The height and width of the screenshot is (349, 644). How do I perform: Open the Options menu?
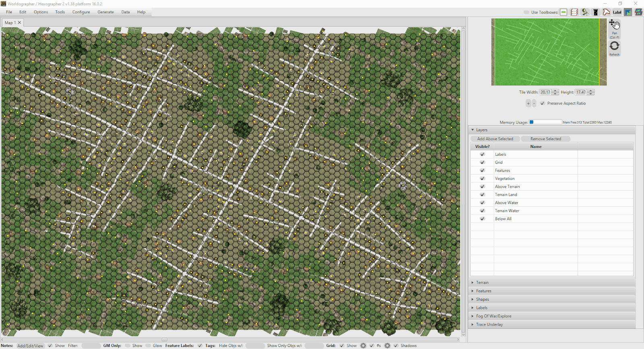pos(41,12)
